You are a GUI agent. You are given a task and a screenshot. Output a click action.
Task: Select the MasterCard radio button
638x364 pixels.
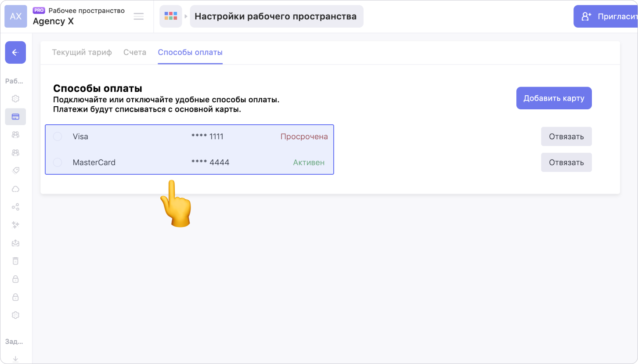click(x=58, y=162)
